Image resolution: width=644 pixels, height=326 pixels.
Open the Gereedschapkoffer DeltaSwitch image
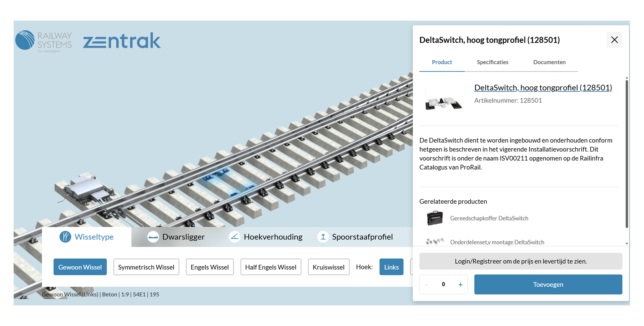click(435, 218)
